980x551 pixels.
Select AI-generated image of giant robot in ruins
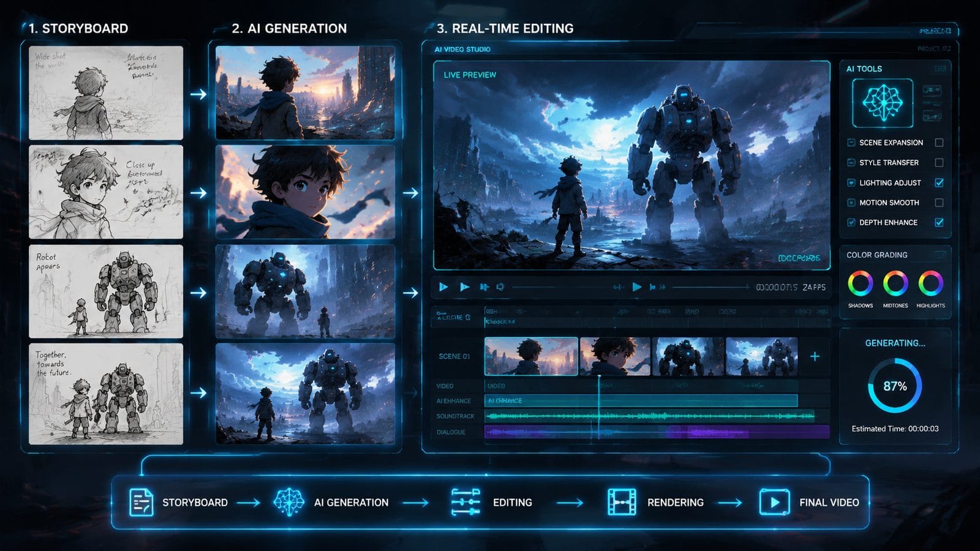tap(305, 291)
